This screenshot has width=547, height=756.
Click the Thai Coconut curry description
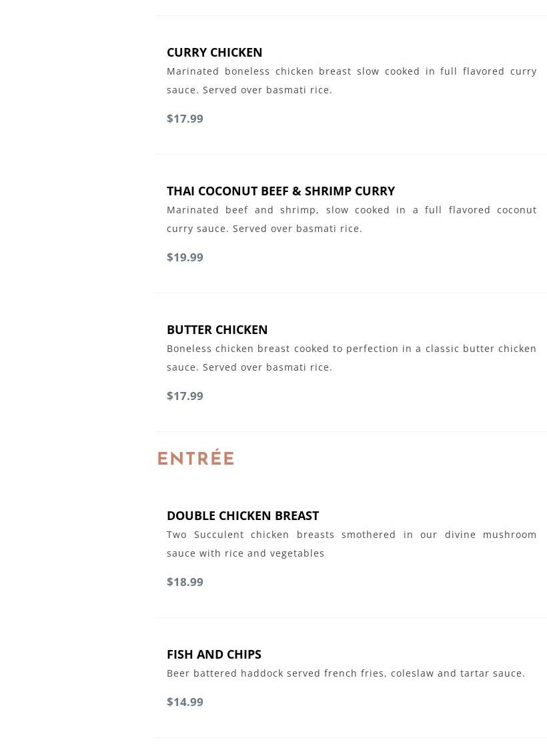click(x=351, y=219)
